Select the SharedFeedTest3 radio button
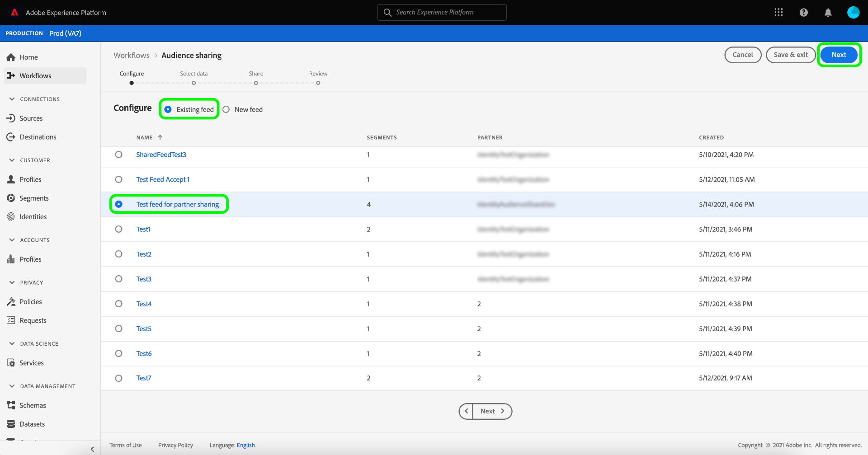Screen dimensions: 868x455 118,155
